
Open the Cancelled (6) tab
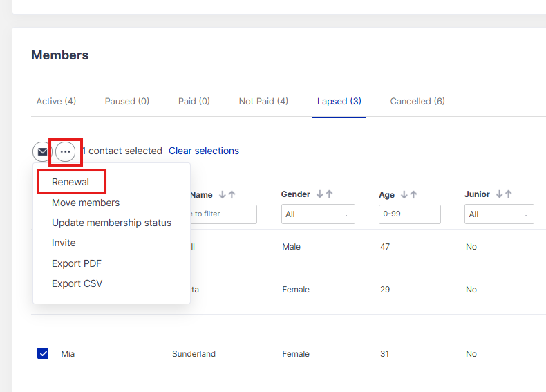[417, 101]
